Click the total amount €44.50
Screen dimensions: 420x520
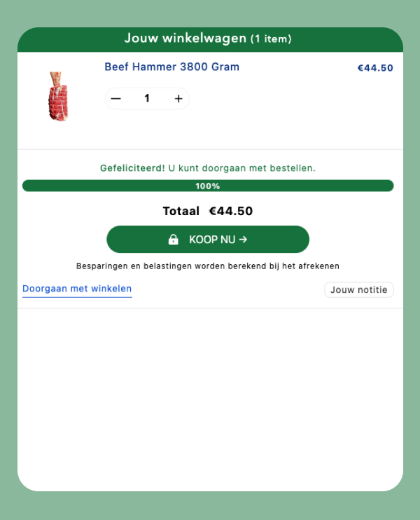231,211
